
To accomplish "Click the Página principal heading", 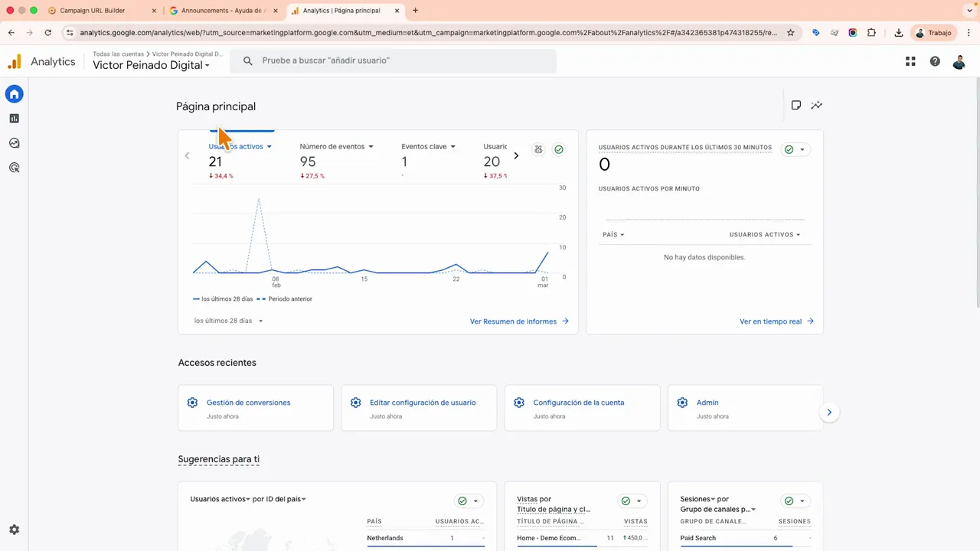I will click(216, 106).
